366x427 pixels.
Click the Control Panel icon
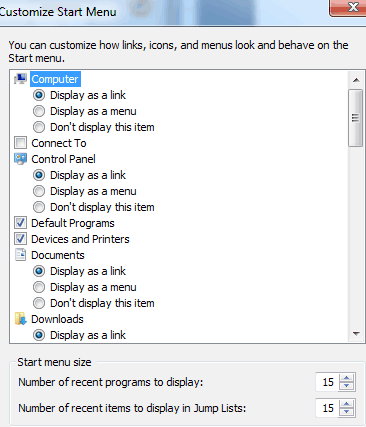[20, 159]
